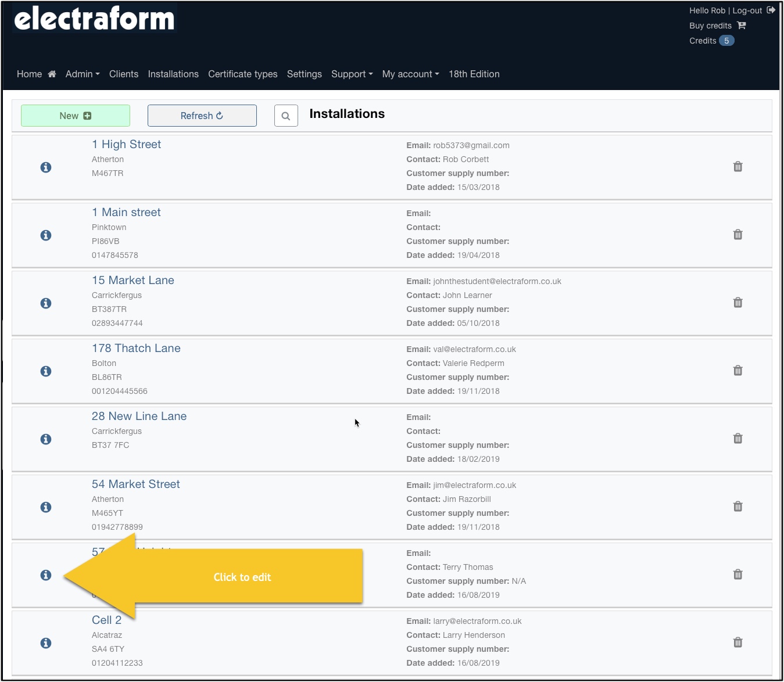
Task: Open the 54 Market Street link
Action: 136,484
